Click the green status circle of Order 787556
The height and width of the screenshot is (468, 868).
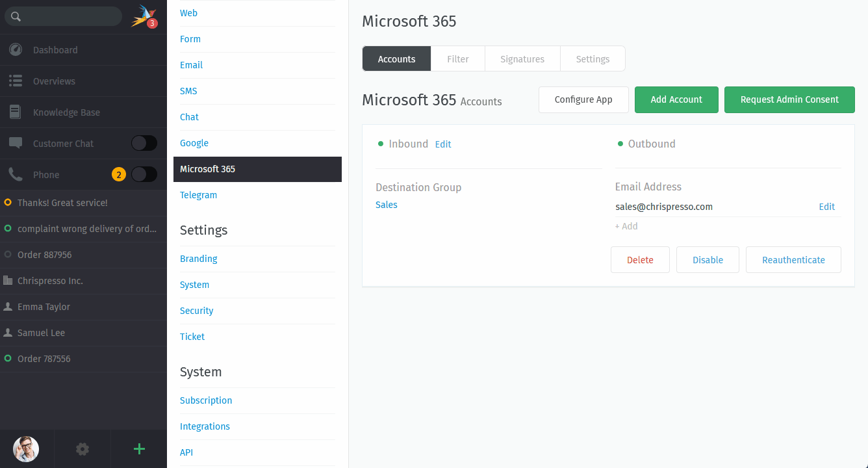point(8,359)
